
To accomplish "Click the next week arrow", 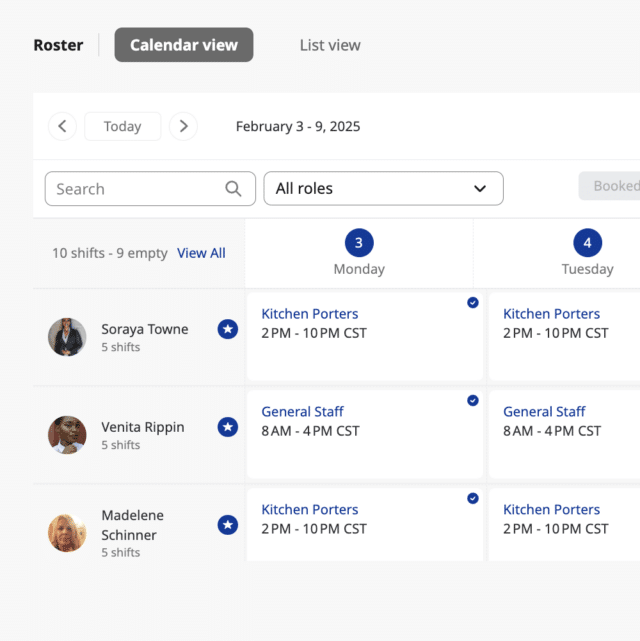I will 183,126.
